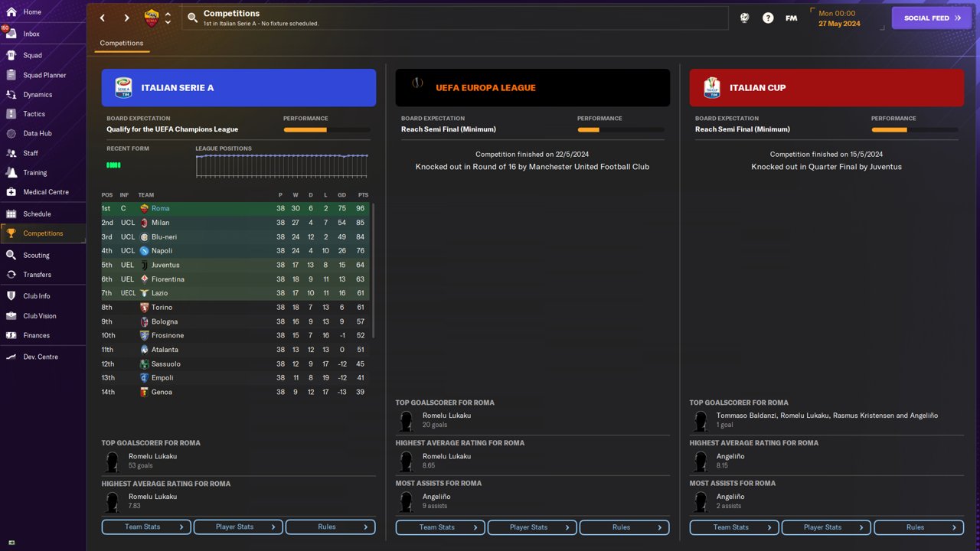Click the forward navigation arrow
The width and height of the screenshot is (980, 551).
pyautogui.click(x=127, y=18)
